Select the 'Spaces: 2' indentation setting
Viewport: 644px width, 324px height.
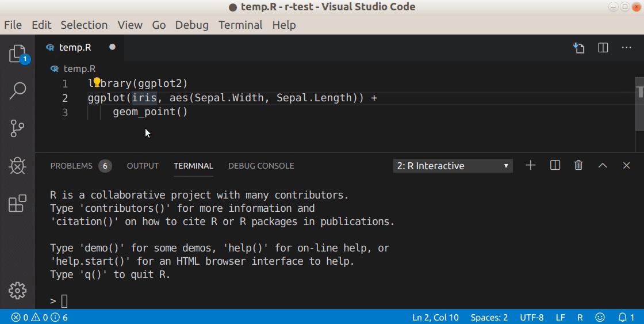coord(489,317)
